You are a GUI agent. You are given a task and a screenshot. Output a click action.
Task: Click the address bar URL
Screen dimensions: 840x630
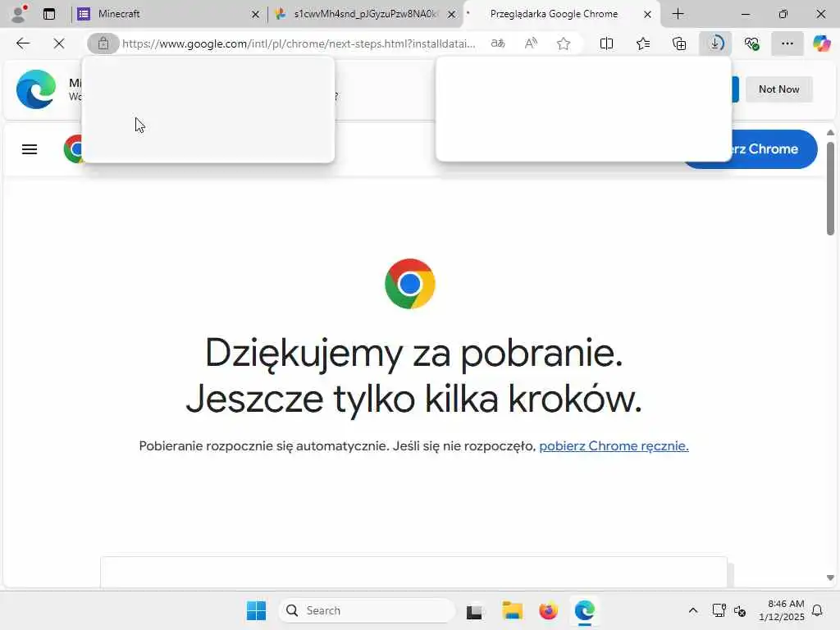299,43
